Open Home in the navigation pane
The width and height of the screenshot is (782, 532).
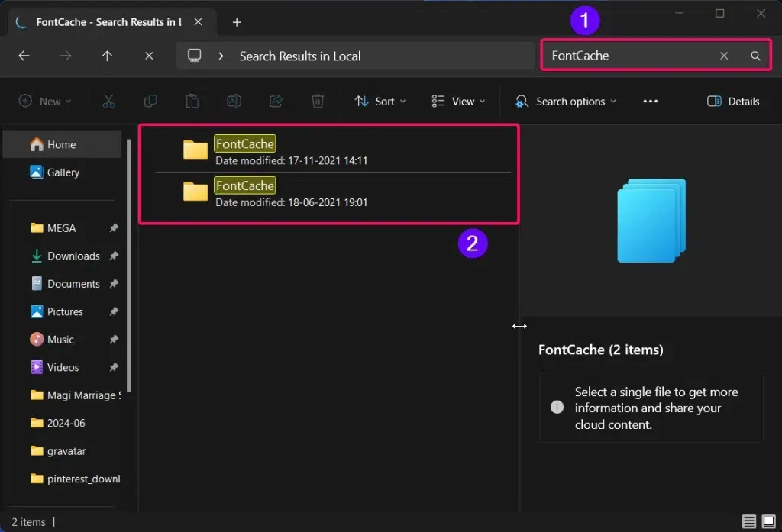click(x=62, y=144)
